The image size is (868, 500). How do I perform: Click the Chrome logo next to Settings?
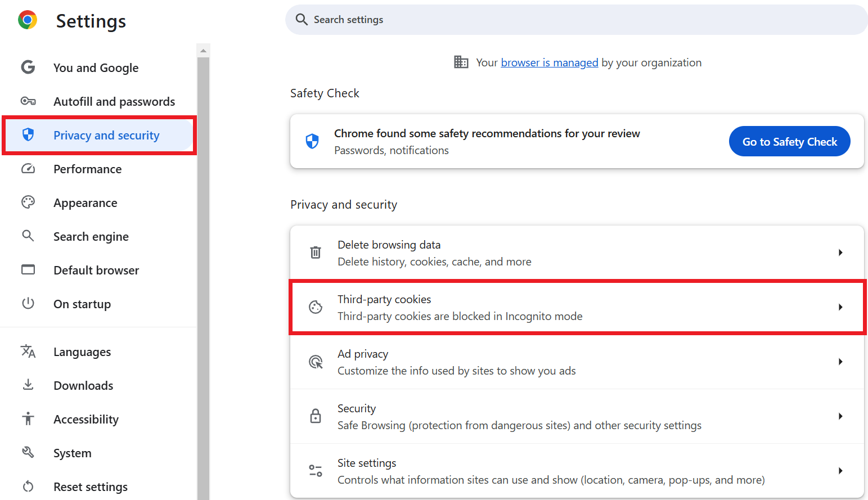click(x=28, y=20)
